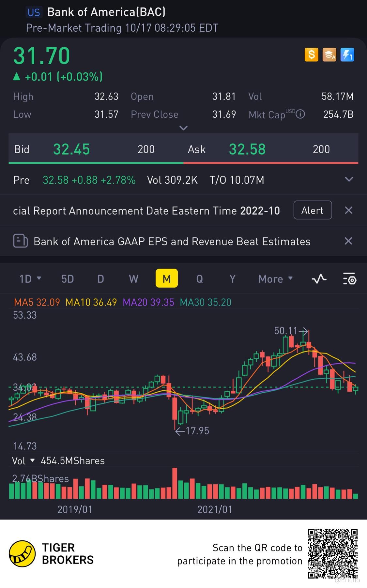Tap the orange dollar sign badge icon
367x588 pixels.
point(311,55)
